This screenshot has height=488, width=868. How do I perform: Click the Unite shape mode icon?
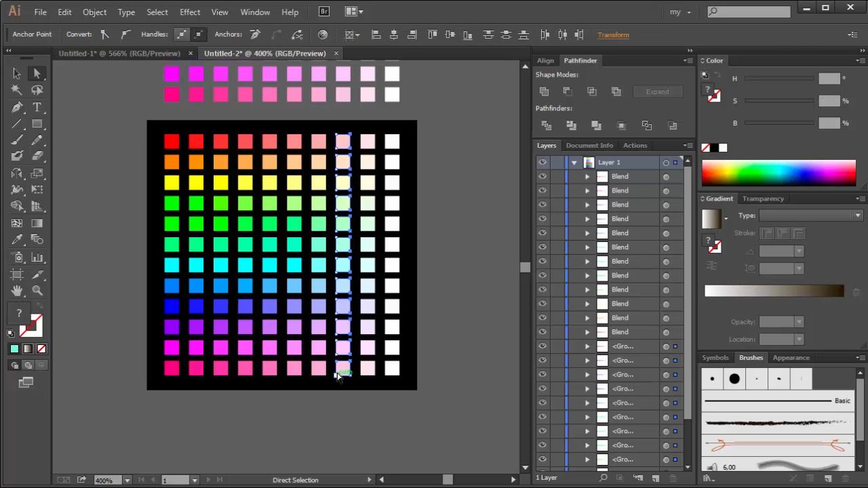click(x=544, y=91)
